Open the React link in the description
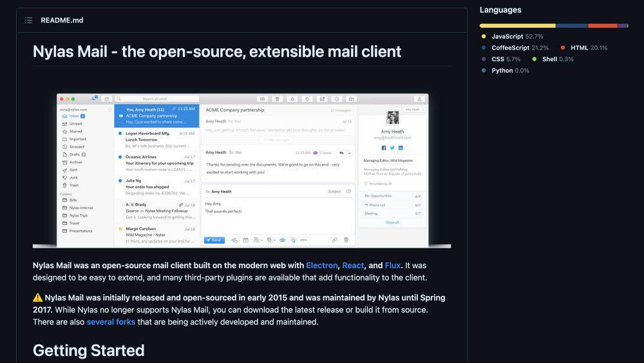The width and height of the screenshot is (644, 363). 353,266
